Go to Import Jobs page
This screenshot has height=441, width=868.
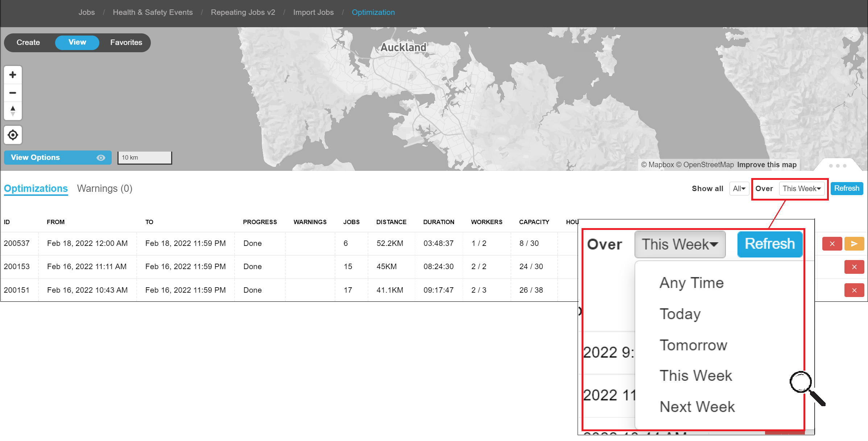[313, 12]
